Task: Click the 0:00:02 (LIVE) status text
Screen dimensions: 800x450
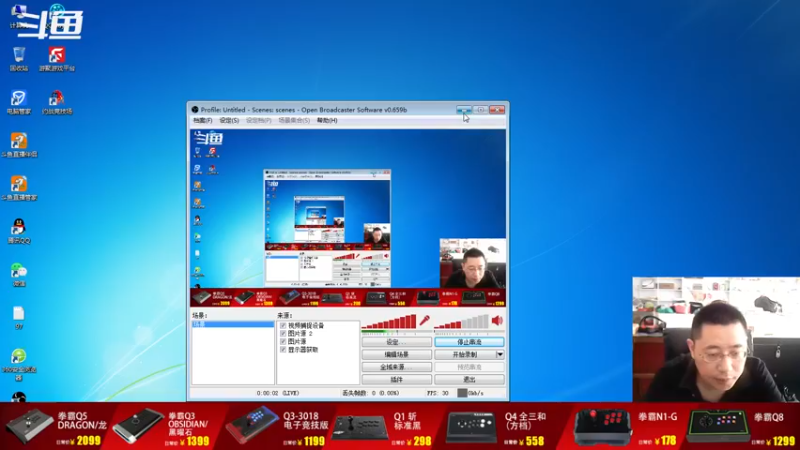Action: tap(278, 393)
